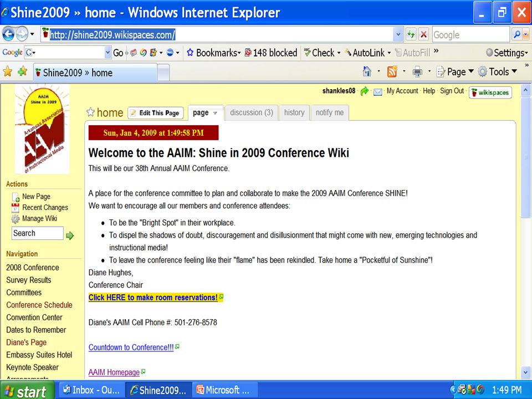The width and height of the screenshot is (532, 399).
Task: Click the Google toolbar Go button
Action: [x=118, y=53]
